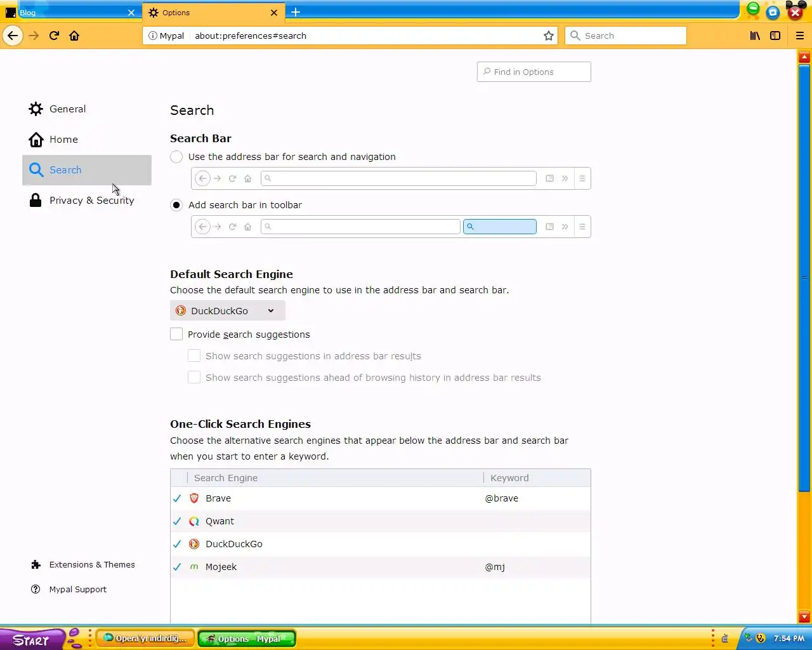Click the Mojeek engine name row

click(x=381, y=567)
